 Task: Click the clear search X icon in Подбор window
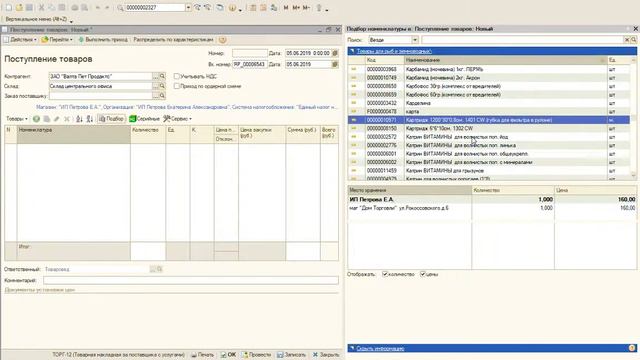pyautogui.click(x=627, y=40)
